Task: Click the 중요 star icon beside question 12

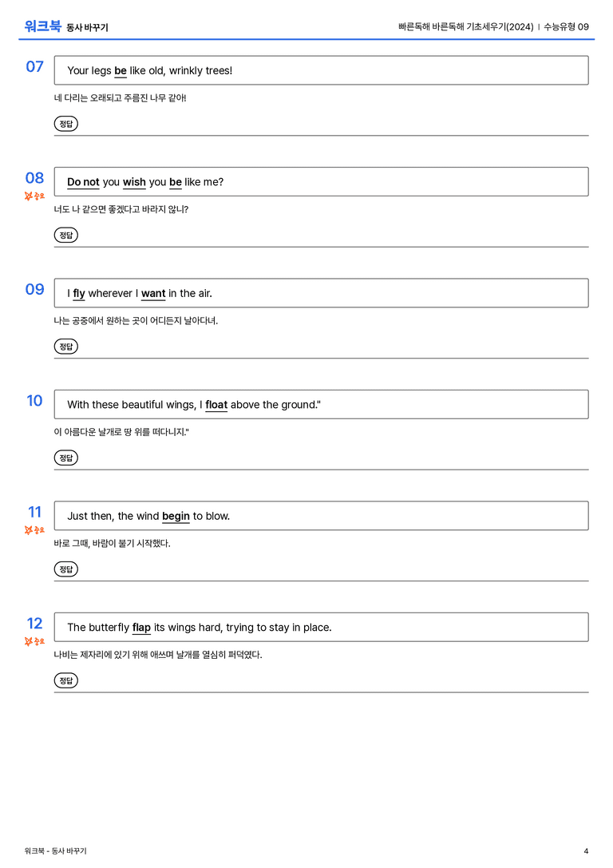Action: [29, 641]
